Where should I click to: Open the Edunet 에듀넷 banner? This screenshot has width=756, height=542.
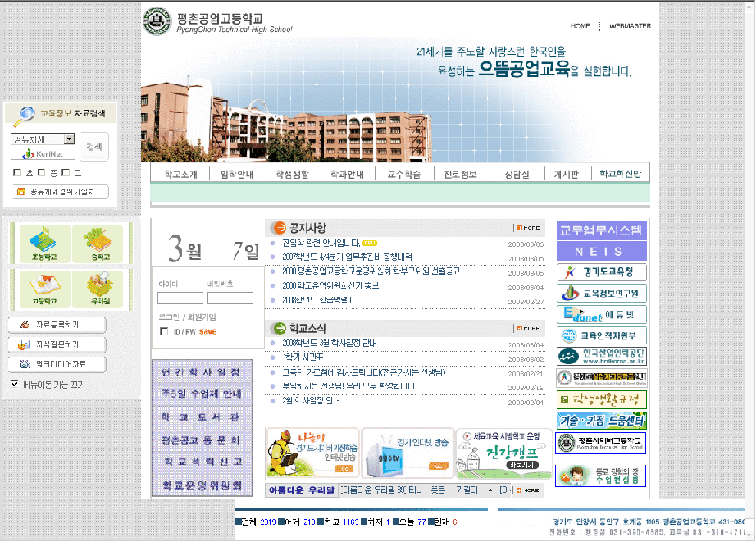click(602, 314)
